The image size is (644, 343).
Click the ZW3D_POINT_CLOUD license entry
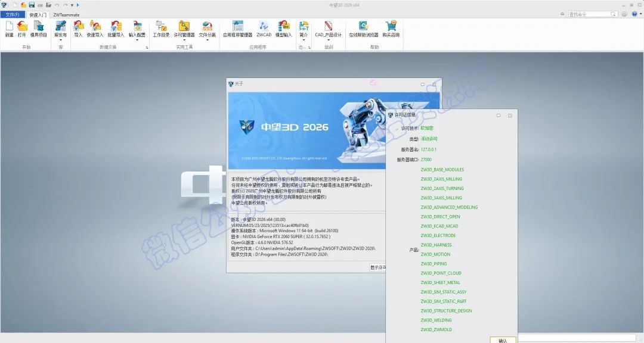pos(441,273)
